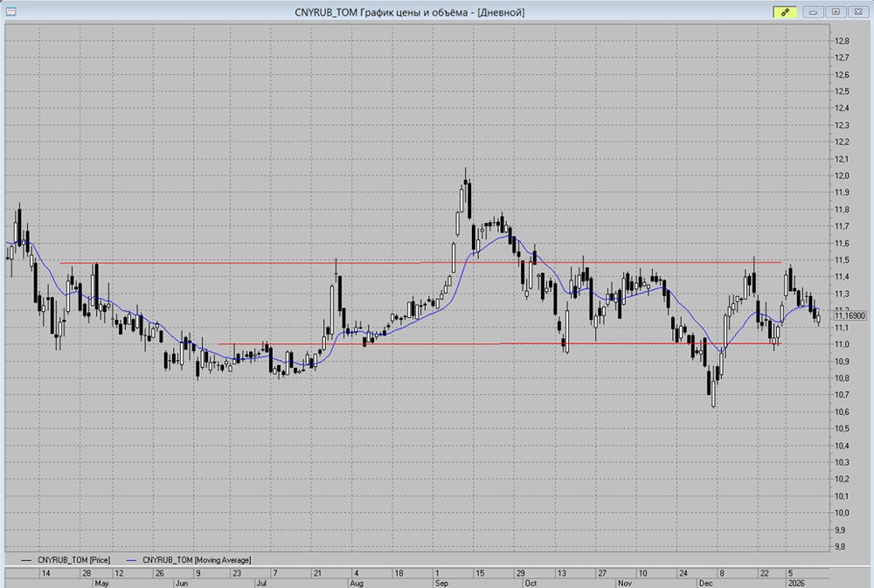Viewport: 874px width, 588px height.
Task: Click the yellow link button in title bar
Action: pyautogui.click(x=785, y=12)
